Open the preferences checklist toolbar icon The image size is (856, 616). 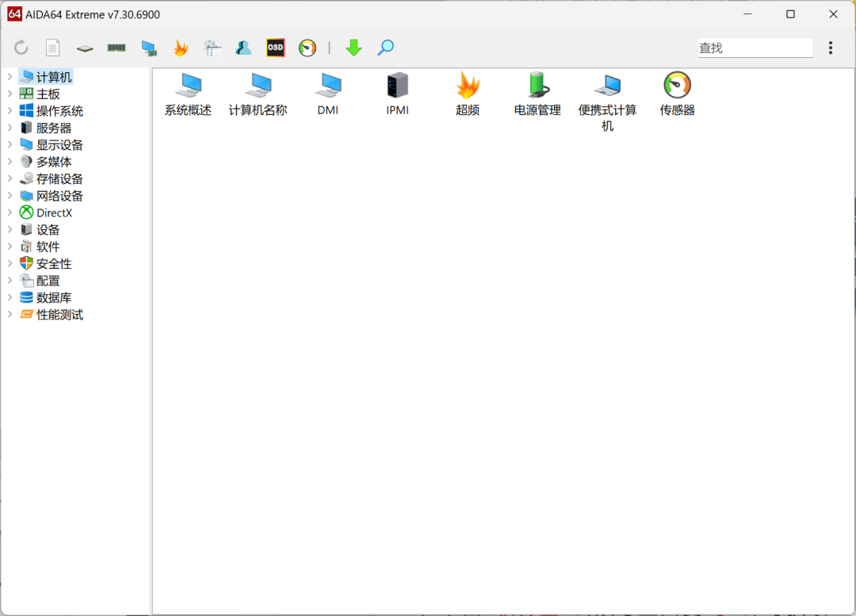pos(212,48)
